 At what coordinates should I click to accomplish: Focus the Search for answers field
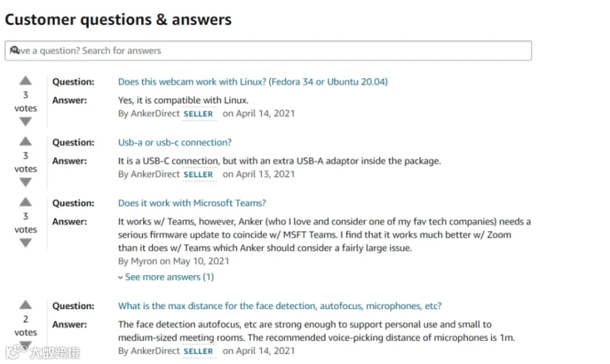click(268, 51)
